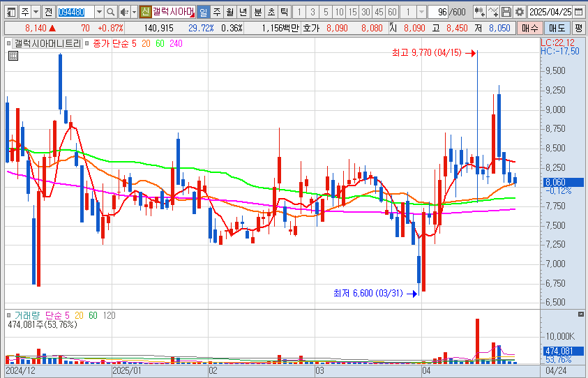This screenshot has height=378, width=588.
Task: Click the ask quote 8,090 after 호가
Action: (x=337, y=28)
